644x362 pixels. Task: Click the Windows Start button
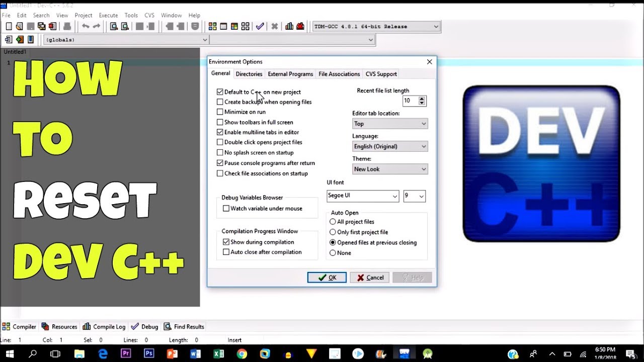tap(10, 354)
